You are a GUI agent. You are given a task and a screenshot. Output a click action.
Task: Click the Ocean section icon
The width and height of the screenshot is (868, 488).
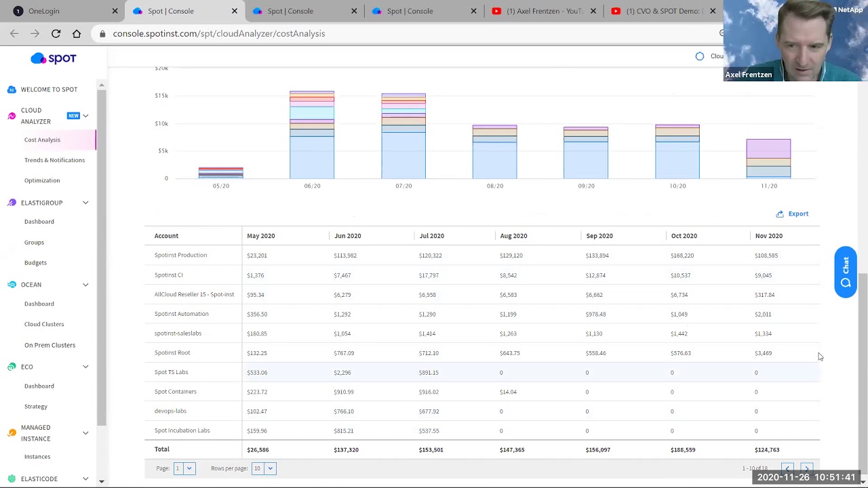point(12,285)
